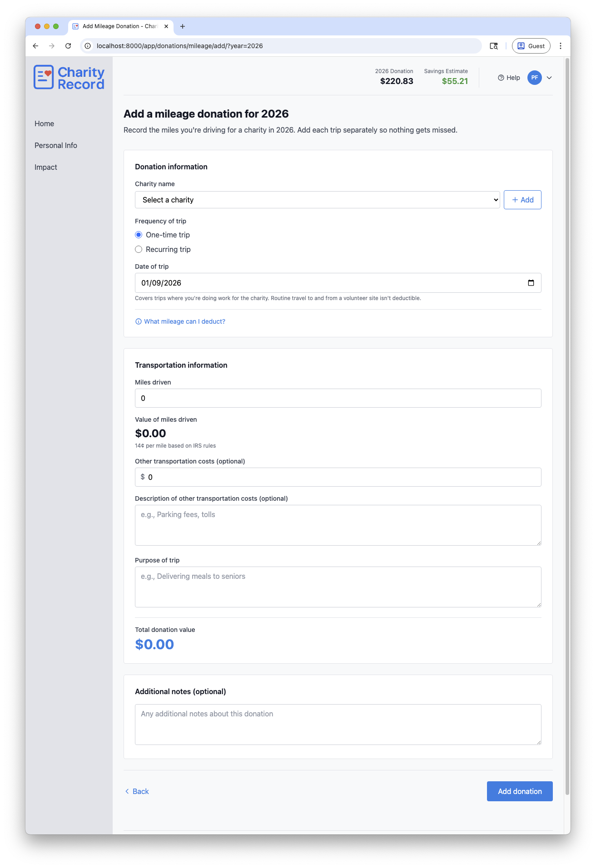Focus the Date of trip field
Image resolution: width=596 pixels, height=868 pixels.
[x=338, y=283]
